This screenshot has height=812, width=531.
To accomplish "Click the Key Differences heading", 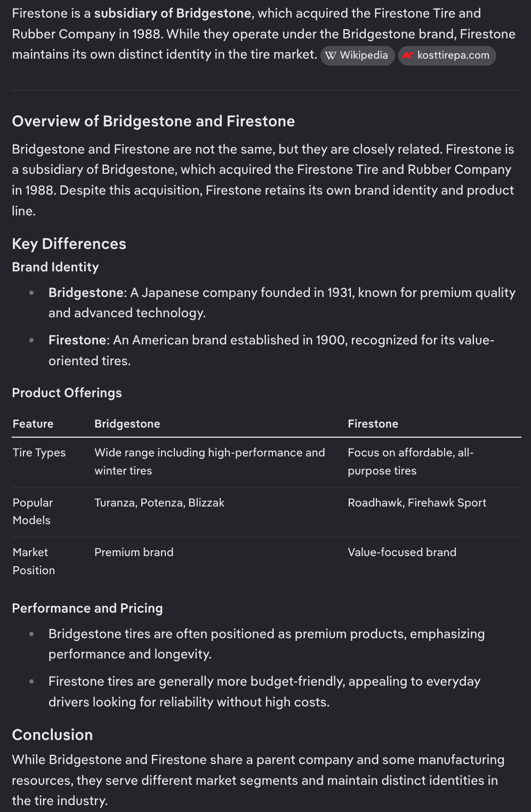I will (x=69, y=244).
